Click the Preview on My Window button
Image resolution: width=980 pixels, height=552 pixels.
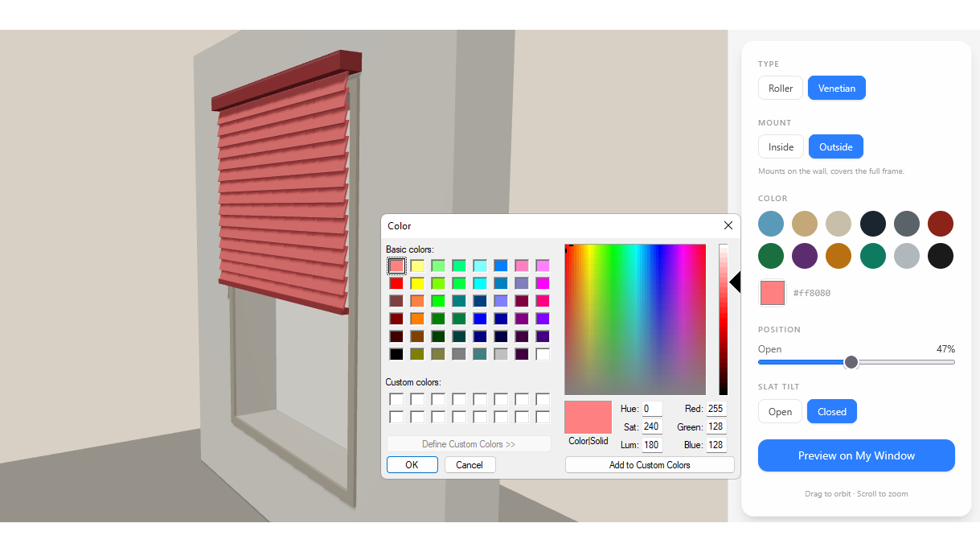click(856, 455)
